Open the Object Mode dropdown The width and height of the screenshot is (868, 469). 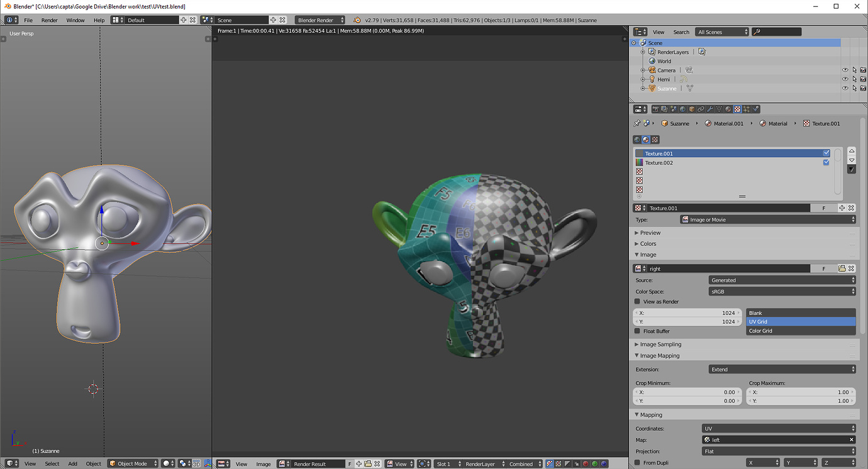pos(133,464)
